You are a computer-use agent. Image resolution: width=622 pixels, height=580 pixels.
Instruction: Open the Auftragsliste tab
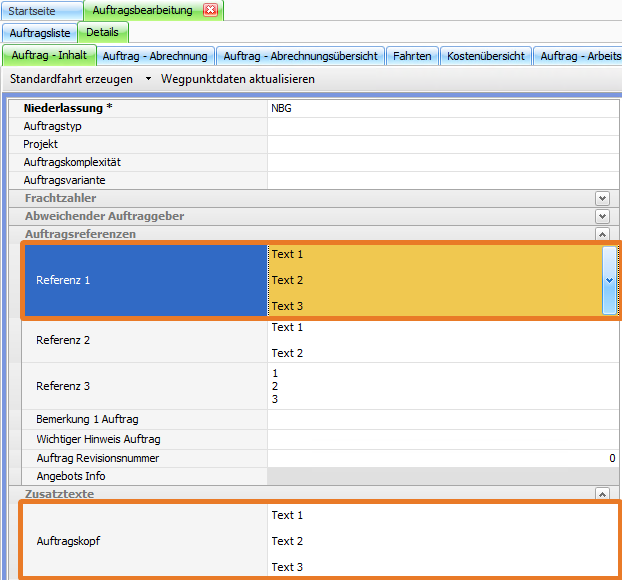(x=40, y=33)
